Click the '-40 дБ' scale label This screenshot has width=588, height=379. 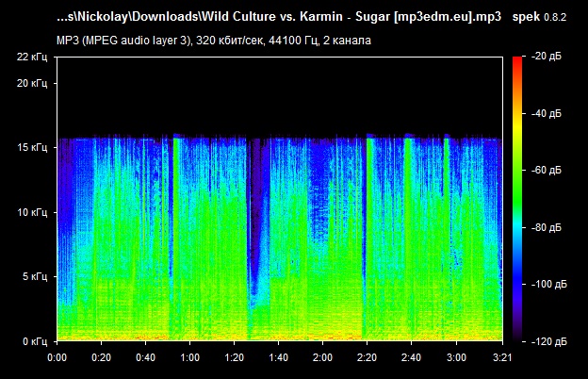547,113
